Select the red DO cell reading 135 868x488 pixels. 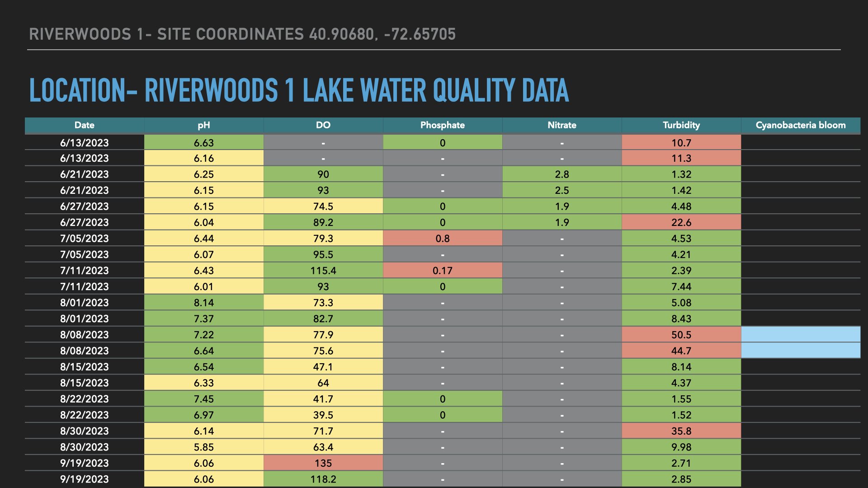point(323,463)
